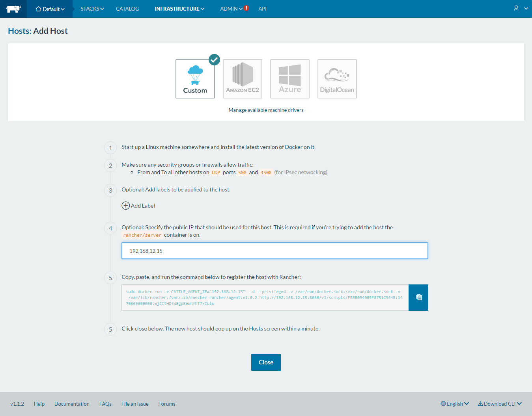Expand the user menu chevron
Viewport: 532px width, 416px height.
[x=526, y=9]
